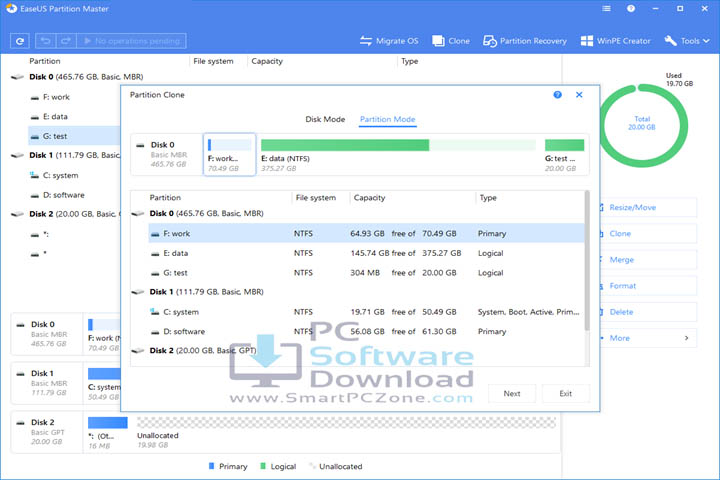Collapse Disk 1 group in dialog list
Viewport: 720px width, 480px height.
(x=138, y=292)
